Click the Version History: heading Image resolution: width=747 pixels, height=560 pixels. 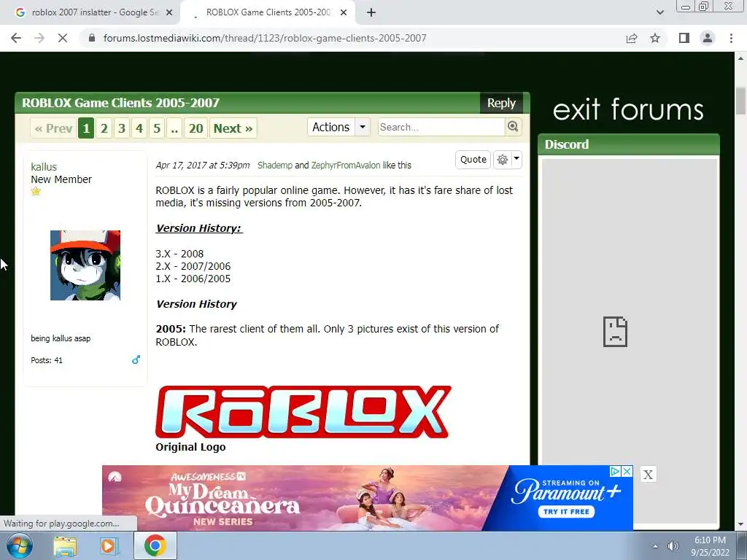click(199, 228)
